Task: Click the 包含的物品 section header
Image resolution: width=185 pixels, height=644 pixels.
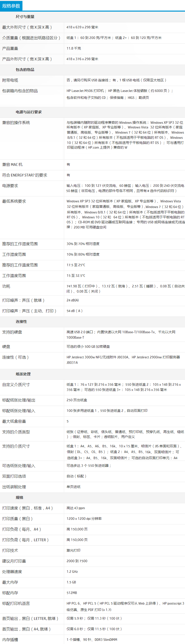Action: [x=25, y=70]
